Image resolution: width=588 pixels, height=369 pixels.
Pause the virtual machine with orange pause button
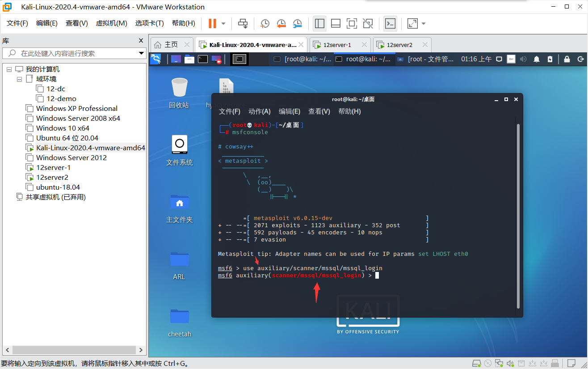pyautogui.click(x=213, y=23)
